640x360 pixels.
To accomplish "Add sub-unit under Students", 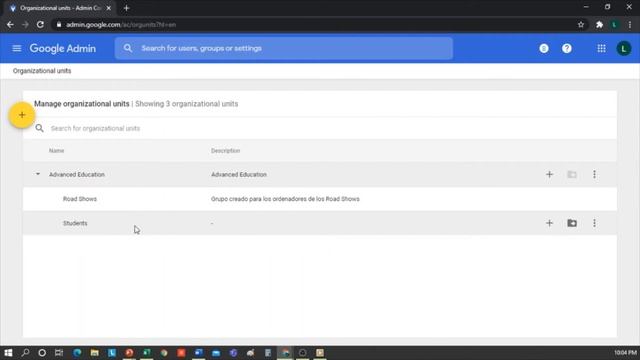I will coord(549,223).
